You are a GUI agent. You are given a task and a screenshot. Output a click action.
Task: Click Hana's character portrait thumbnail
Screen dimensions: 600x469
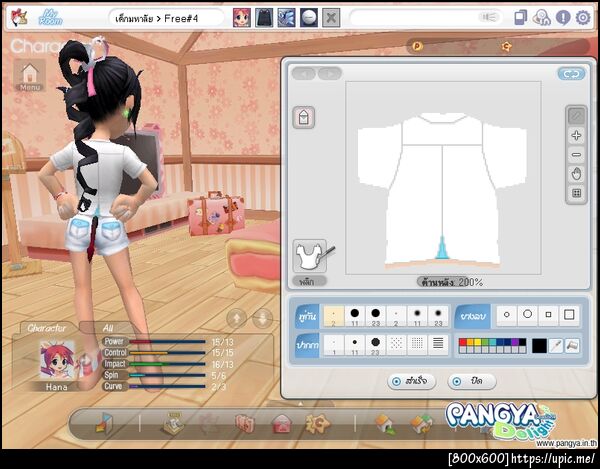click(57, 360)
